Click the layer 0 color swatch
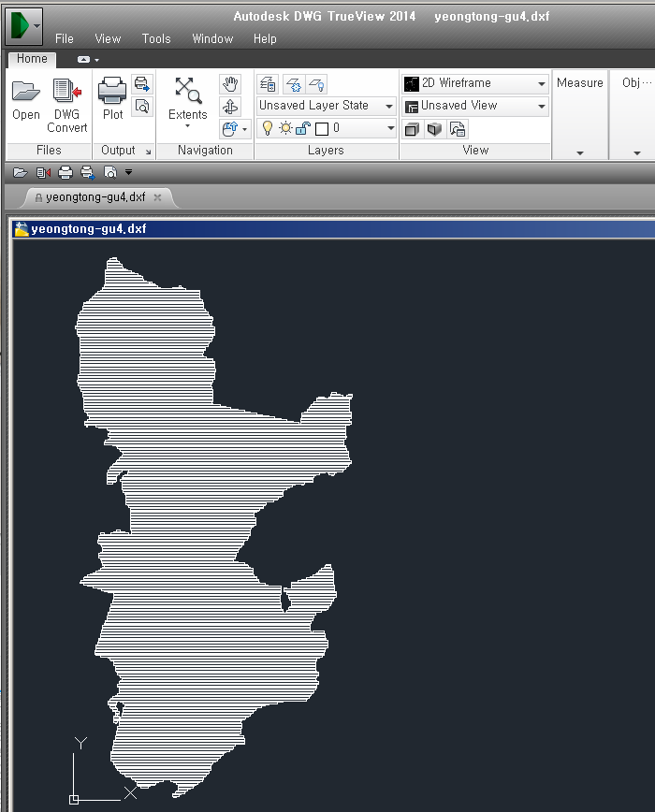The image size is (655, 812). coord(322,128)
